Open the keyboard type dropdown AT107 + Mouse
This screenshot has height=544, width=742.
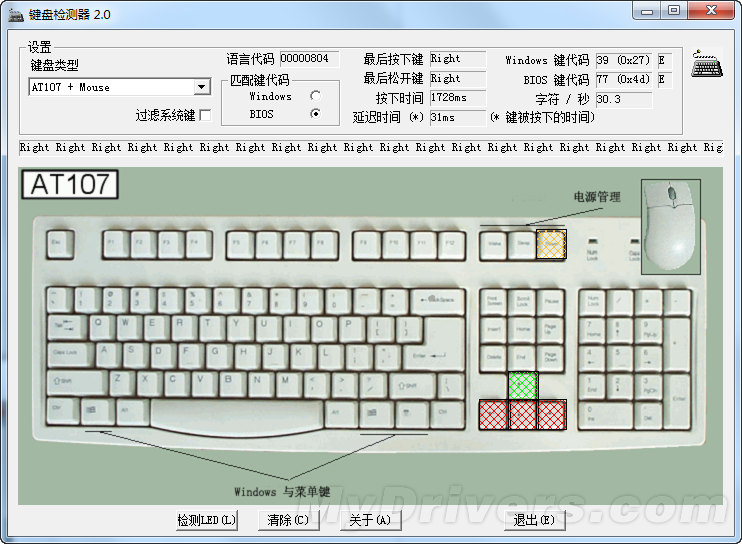pos(202,87)
